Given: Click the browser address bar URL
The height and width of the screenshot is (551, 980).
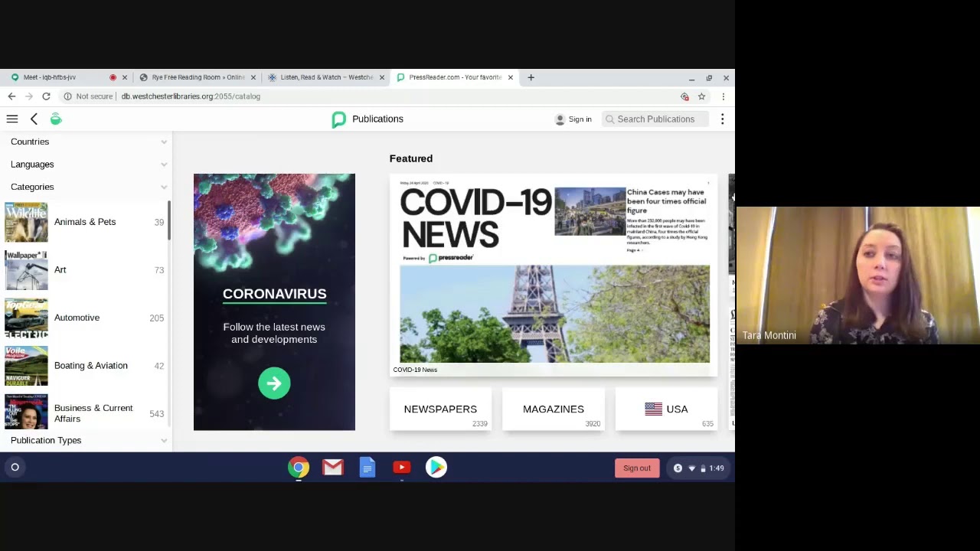Looking at the screenshot, I should pyautogui.click(x=191, y=96).
